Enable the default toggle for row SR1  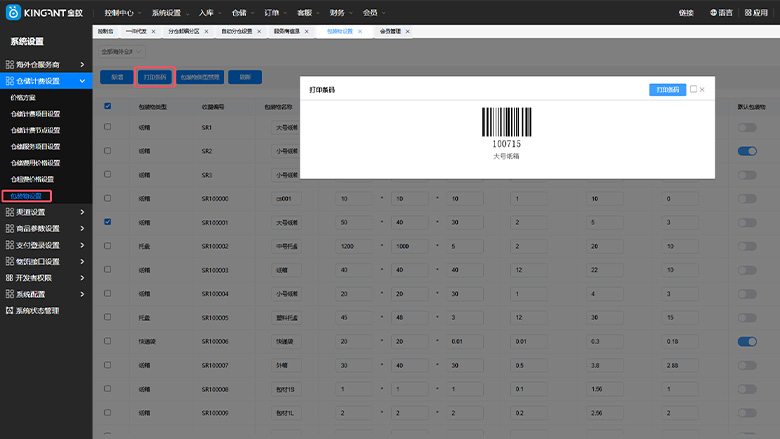coord(747,128)
